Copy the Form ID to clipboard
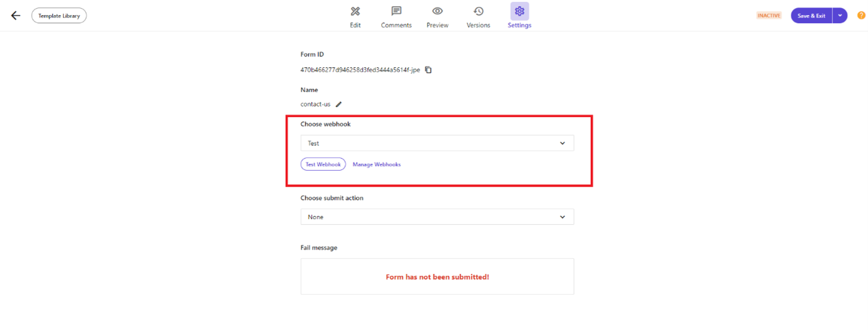 click(x=428, y=70)
